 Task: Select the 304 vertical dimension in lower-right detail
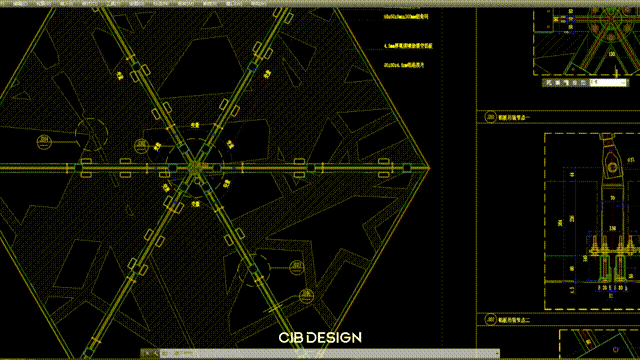(x=560, y=223)
